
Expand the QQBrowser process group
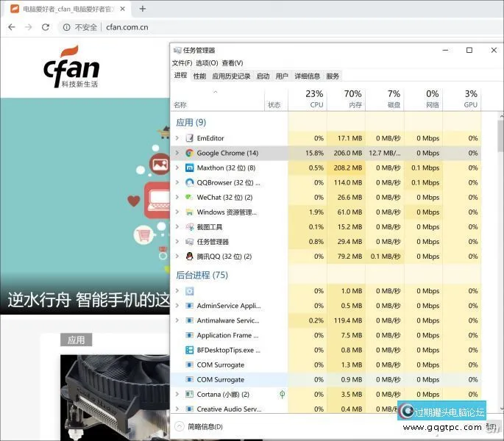coord(177,183)
